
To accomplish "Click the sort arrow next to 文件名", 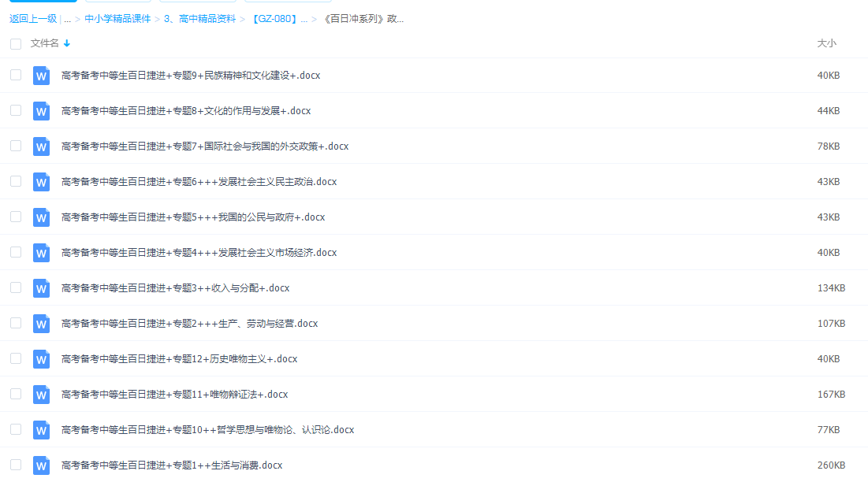I will [66, 44].
